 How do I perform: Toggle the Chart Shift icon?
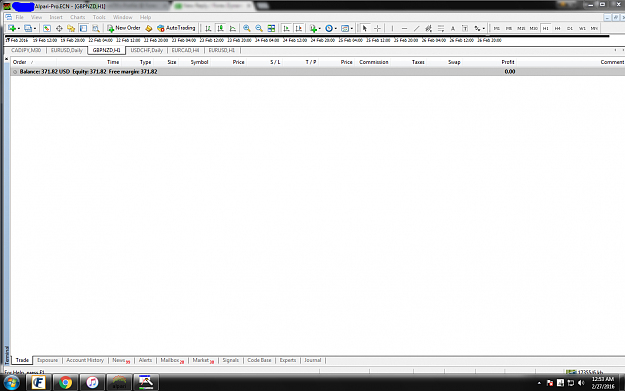(x=299, y=28)
